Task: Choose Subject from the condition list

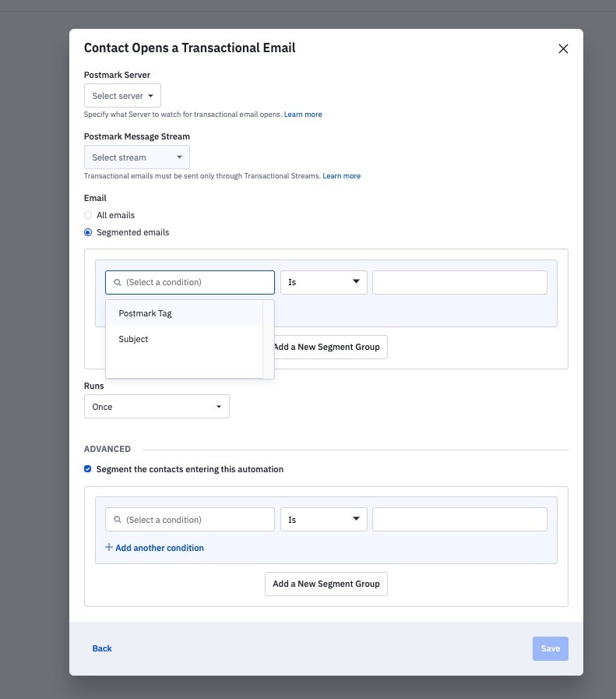Action: coord(133,339)
